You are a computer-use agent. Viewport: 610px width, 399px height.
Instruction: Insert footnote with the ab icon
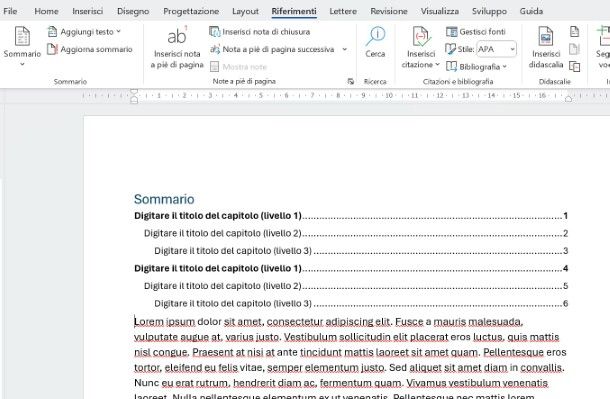(177, 36)
